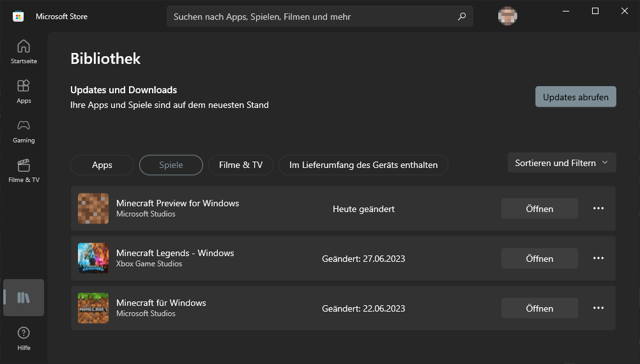
Task: Select 'Im Lieferumfang des Geräts enthalten' filter
Action: pyautogui.click(x=363, y=165)
